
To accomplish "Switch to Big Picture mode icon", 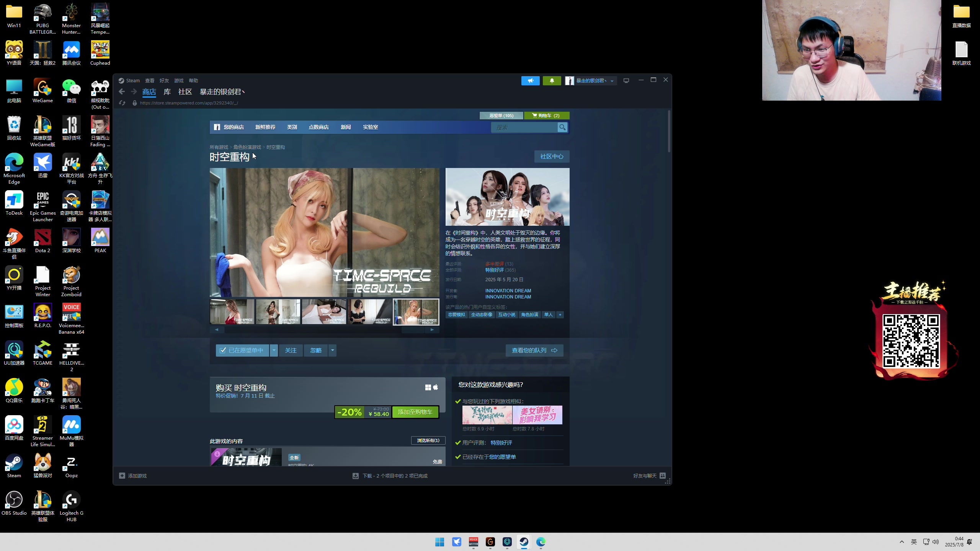I will tap(626, 81).
